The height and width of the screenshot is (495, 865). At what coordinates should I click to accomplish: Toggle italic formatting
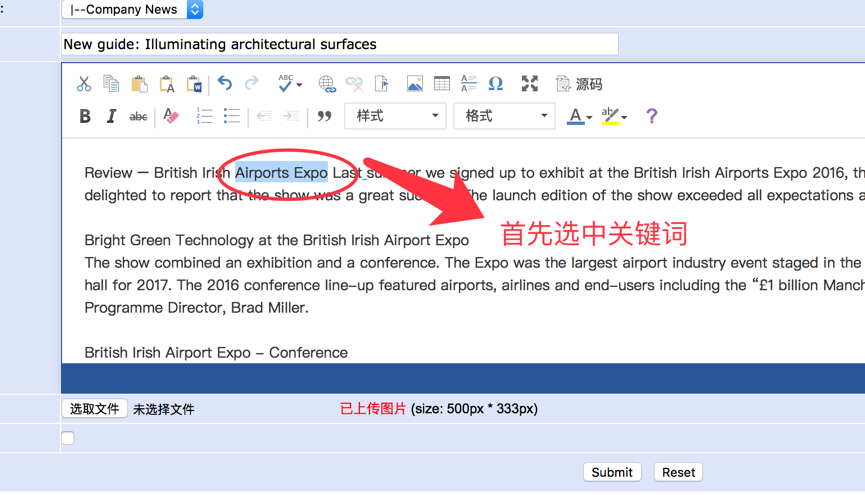click(111, 116)
